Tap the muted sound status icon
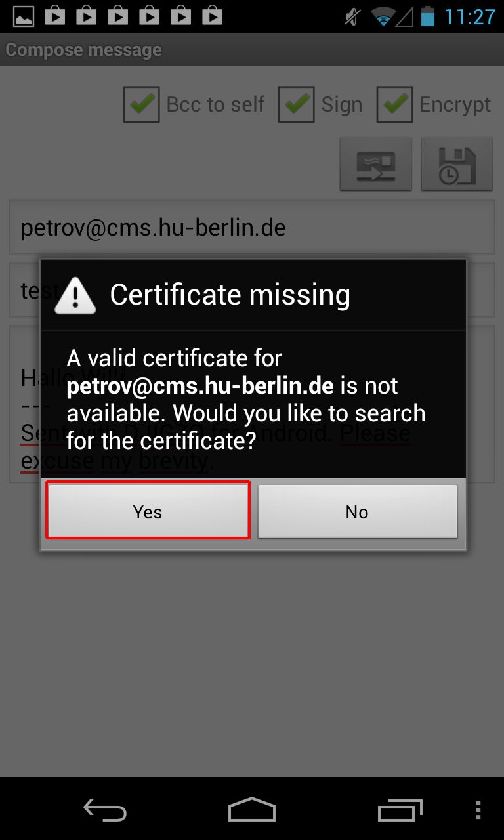The height and width of the screenshot is (840, 504). (353, 16)
